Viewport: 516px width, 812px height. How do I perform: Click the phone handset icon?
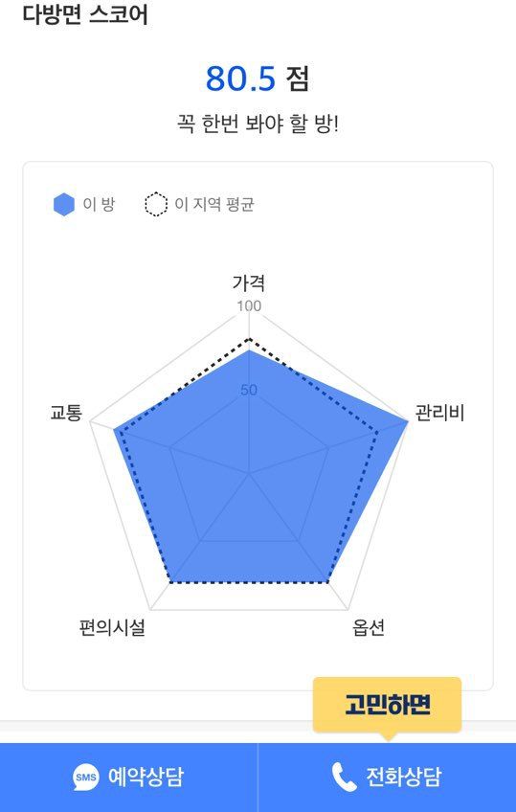click(344, 777)
